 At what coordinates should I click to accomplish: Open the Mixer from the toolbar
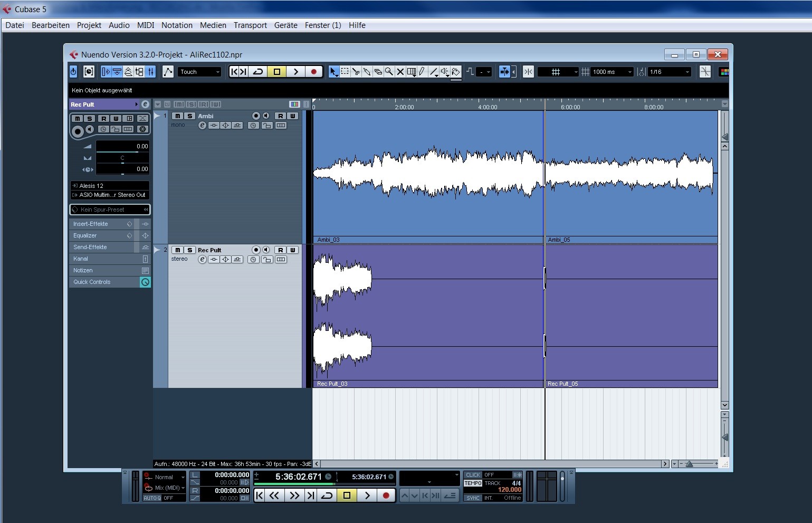[x=150, y=72]
